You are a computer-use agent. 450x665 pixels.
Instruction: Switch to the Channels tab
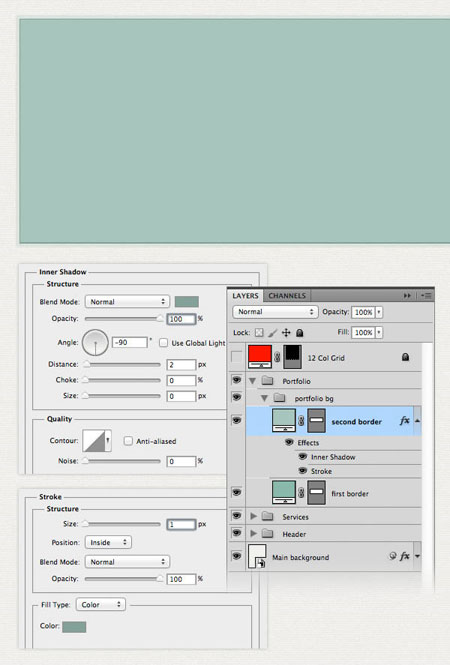pos(287,296)
